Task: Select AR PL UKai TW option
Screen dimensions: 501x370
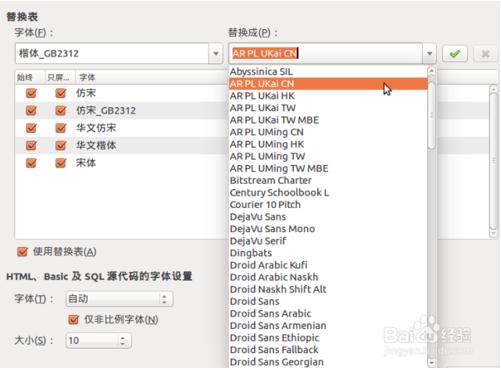Action: coord(328,108)
